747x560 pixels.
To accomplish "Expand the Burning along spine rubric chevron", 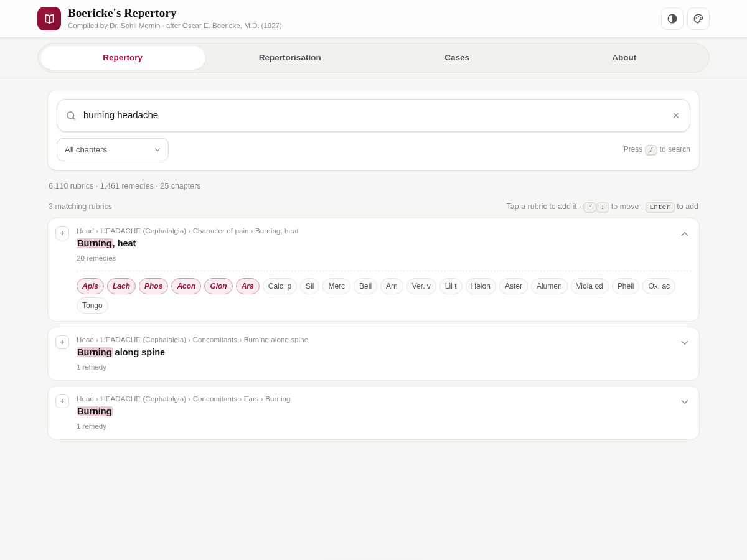I will click(x=685, y=343).
